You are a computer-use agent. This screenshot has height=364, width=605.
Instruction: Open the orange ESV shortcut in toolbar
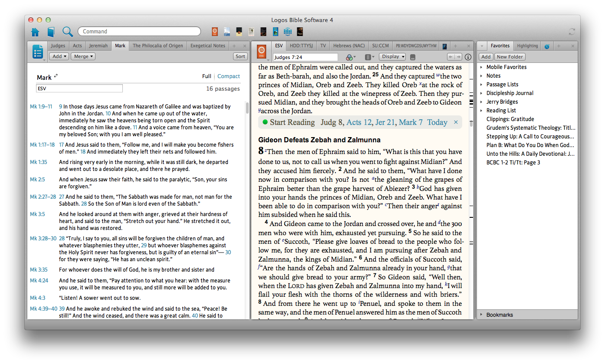214,32
